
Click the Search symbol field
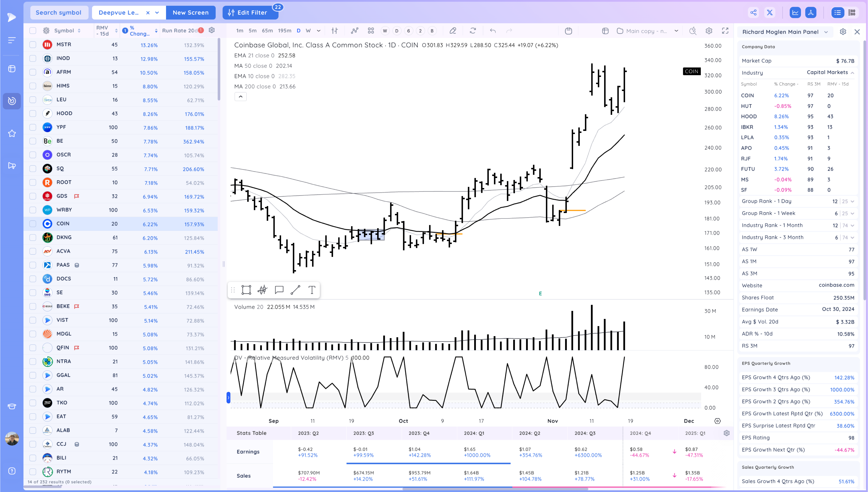tap(59, 13)
